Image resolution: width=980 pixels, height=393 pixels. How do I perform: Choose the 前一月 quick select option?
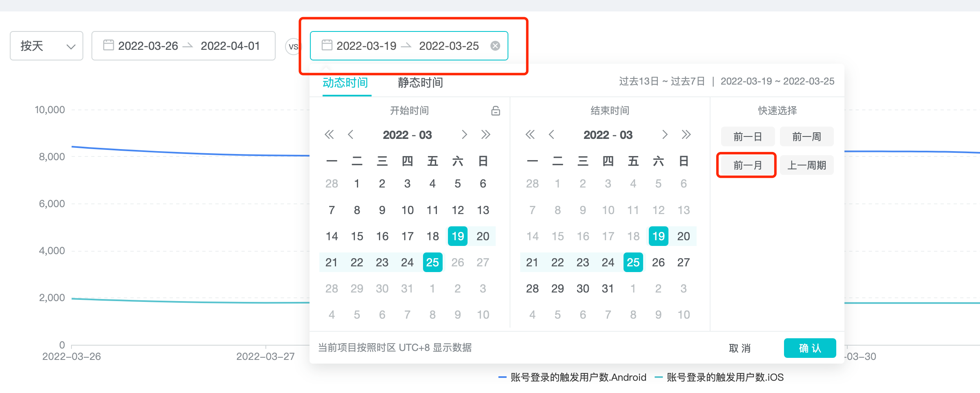(x=747, y=165)
